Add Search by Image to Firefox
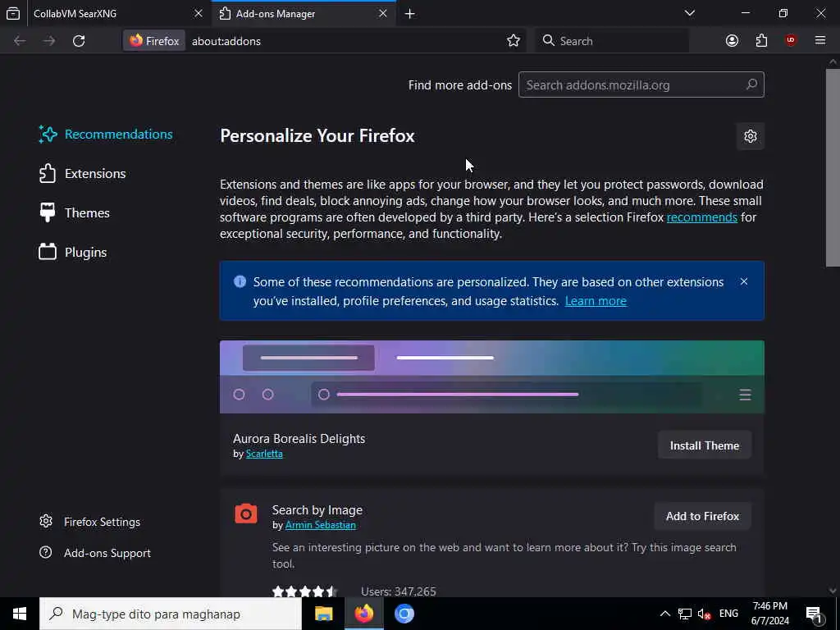Image resolution: width=840 pixels, height=630 pixels. (702, 516)
